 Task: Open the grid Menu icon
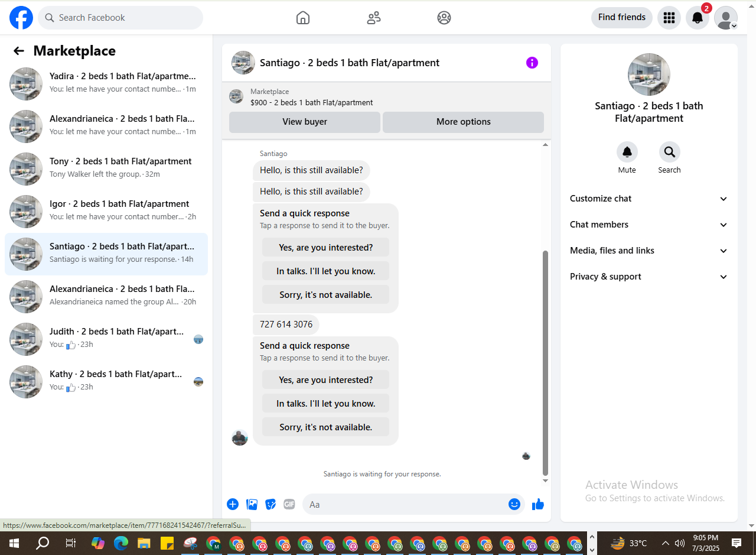[x=669, y=18]
